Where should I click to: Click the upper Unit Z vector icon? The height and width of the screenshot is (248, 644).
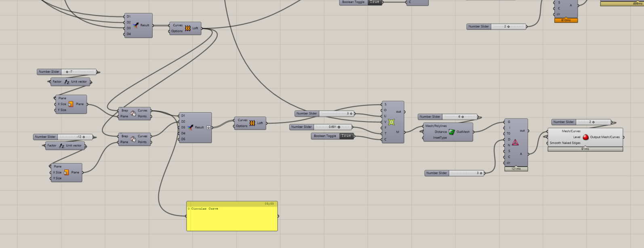[x=67, y=82]
